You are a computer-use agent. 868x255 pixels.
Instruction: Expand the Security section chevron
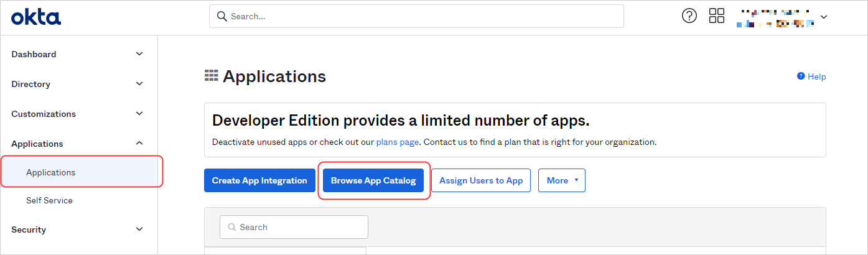tap(139, 229)
